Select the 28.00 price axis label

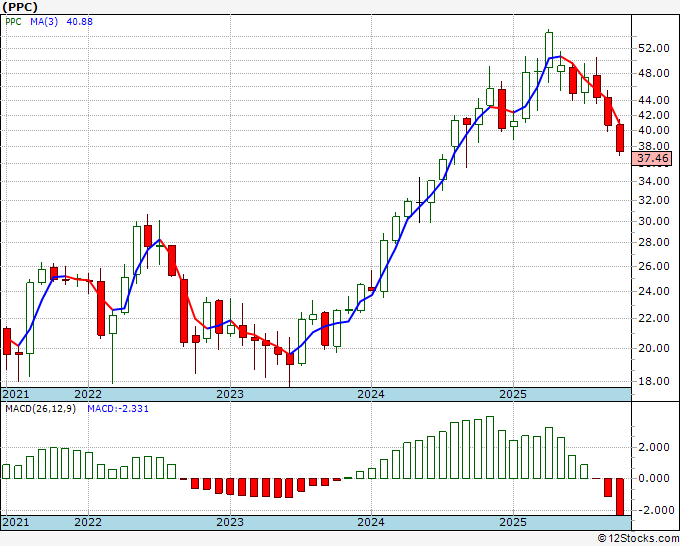653,242
